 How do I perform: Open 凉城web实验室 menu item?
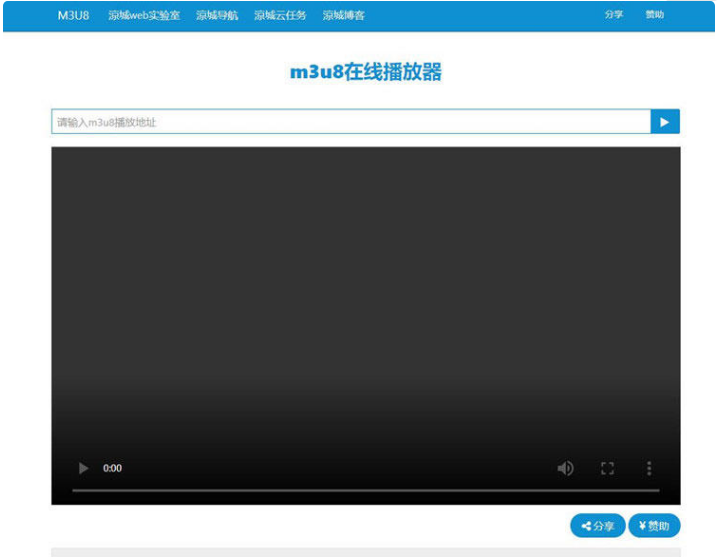tap(144, 15)
